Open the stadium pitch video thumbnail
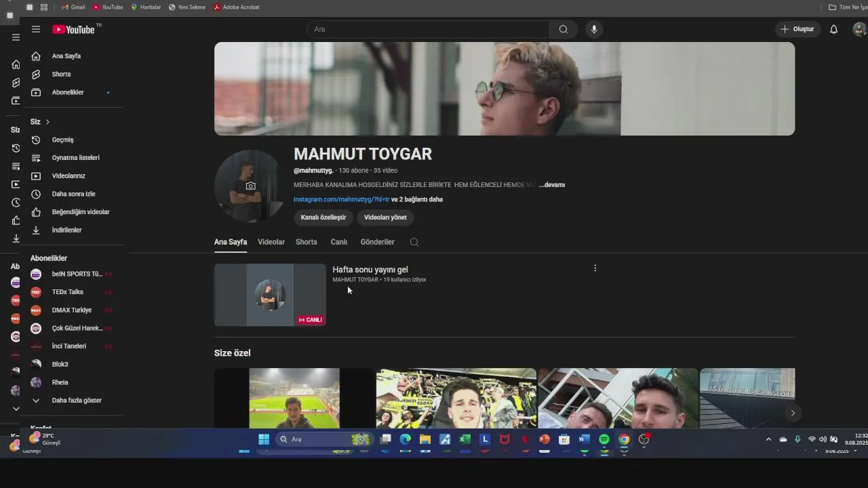Image resolution: width=868 pixels, height=488 pixels. tap(294, 398)
